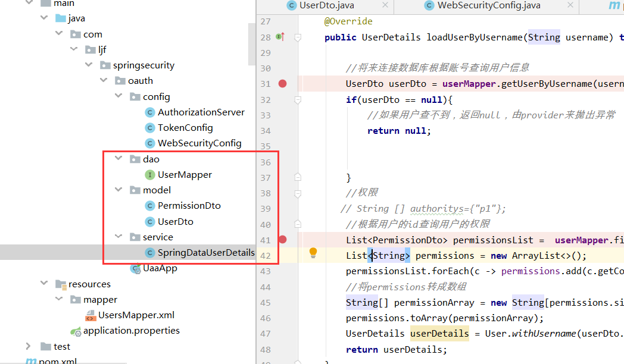
Task: Close the WebSecurityConfig.java tab
Action: coord(570,5)
